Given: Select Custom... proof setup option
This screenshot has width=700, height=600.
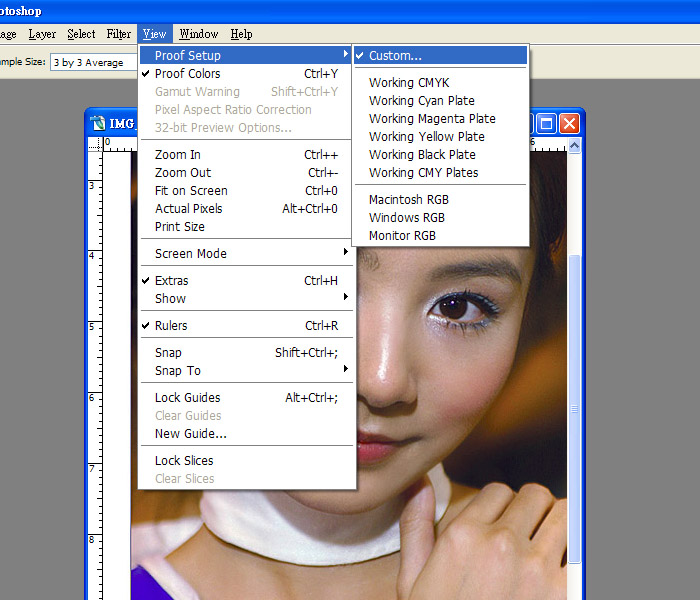Looking at the screenshot, I should [395, 56].
